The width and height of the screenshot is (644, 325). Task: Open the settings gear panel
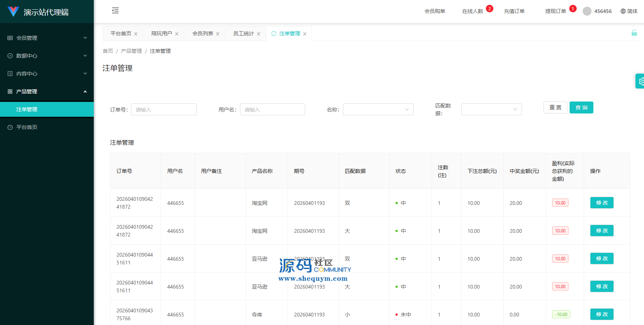pyautogui.click(x=641, y=81)
